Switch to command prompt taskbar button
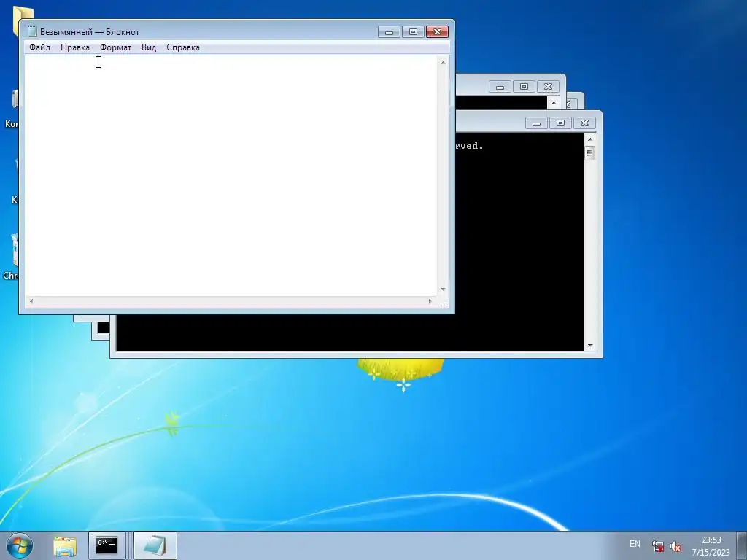The width and height of the screenshot is (747, 560). tap(107, 545)
